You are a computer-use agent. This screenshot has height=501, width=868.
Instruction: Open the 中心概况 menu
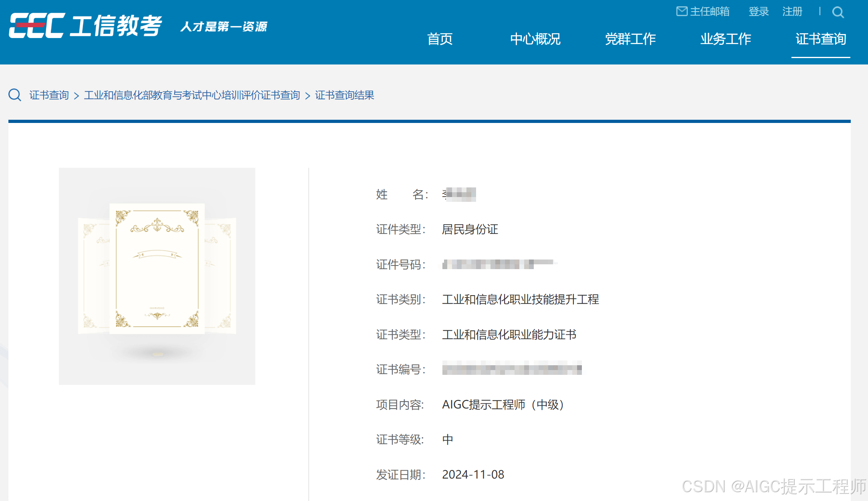[x=535, y=39]
